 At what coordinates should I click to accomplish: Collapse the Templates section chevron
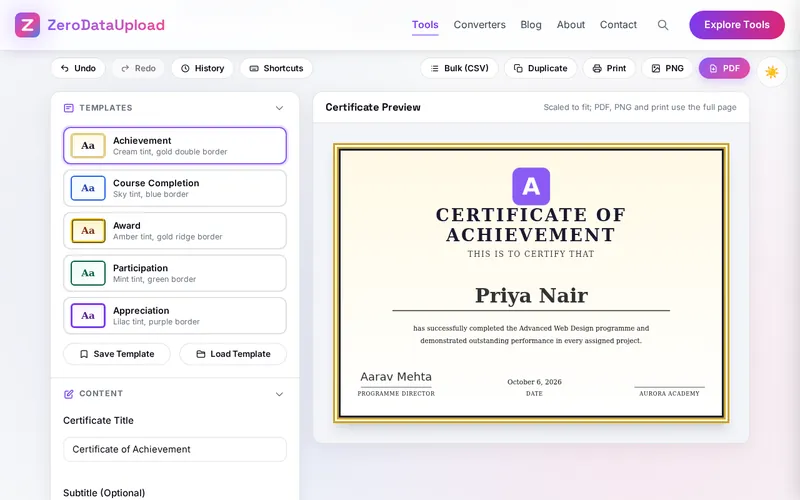pos(279,108)
